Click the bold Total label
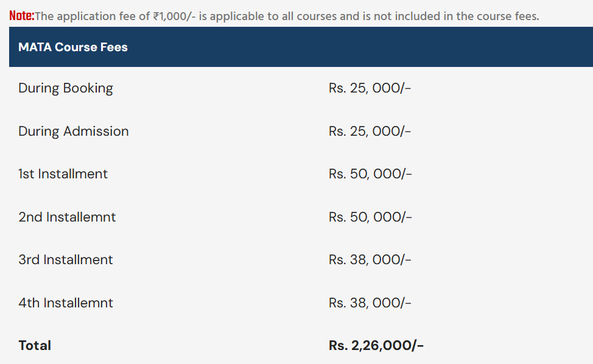This screenshot has height=364, width=593. (35, 346)
